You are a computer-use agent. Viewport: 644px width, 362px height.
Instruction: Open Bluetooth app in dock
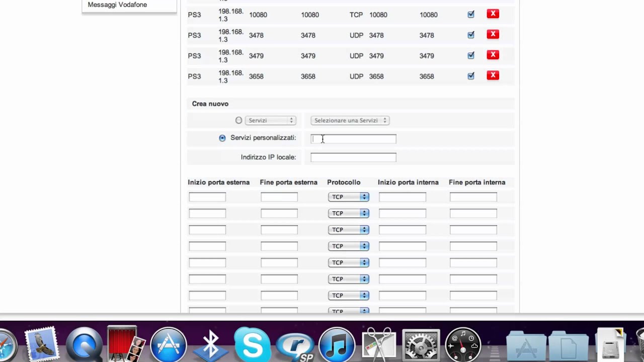(x=210, y=345)
